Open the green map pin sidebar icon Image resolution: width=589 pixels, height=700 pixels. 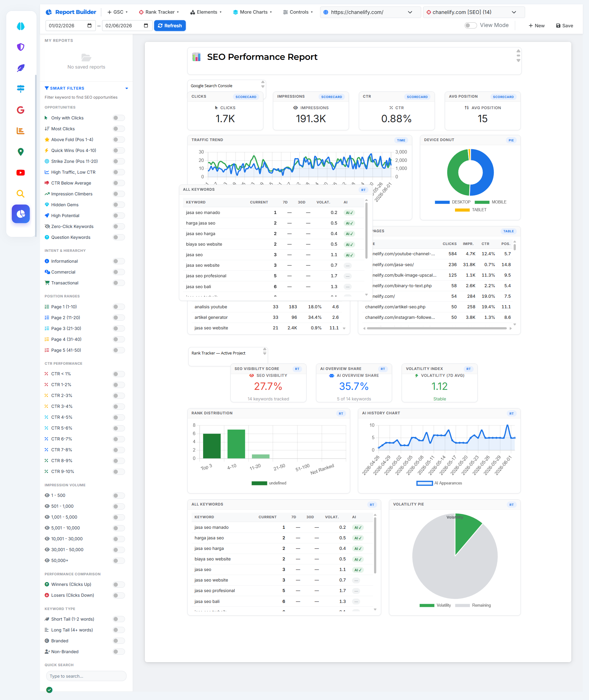pyautogui.click(x=21, y=152)
